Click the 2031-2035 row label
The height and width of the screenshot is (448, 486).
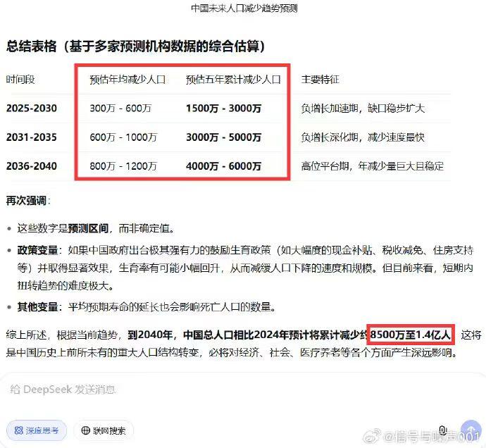coord(32,137)
